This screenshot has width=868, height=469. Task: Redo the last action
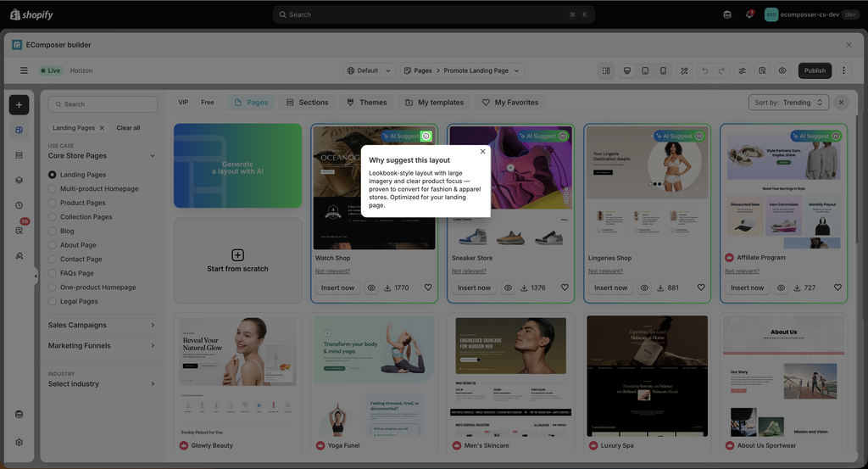[x=721, y=70]
